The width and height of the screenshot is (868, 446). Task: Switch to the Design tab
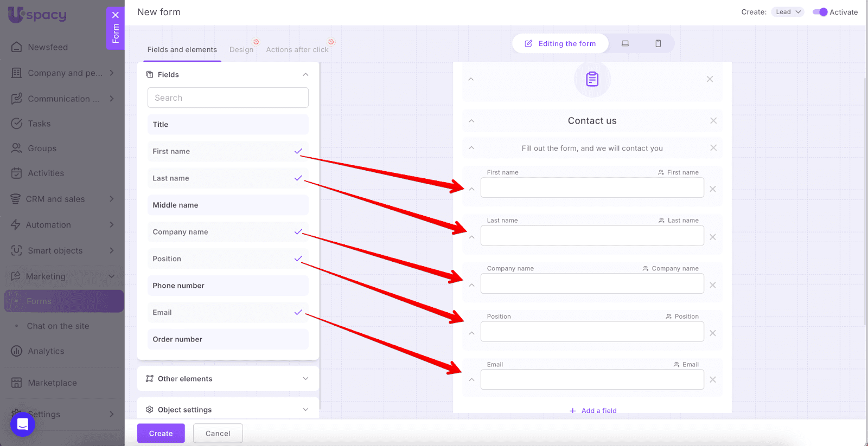coord(241,49)
